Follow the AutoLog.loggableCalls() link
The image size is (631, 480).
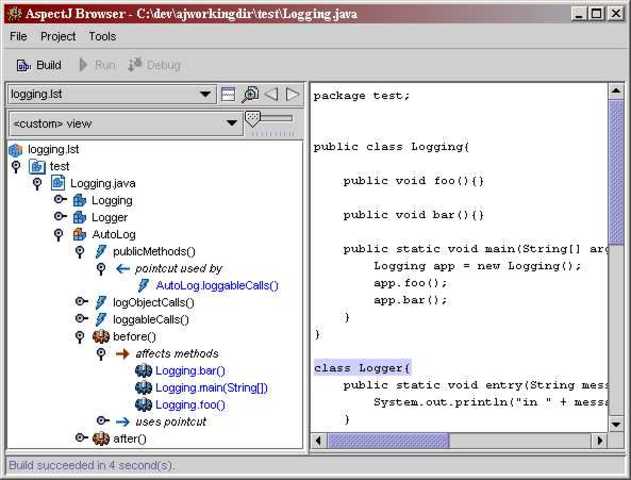pyautogui.click(x=217, y=286)
